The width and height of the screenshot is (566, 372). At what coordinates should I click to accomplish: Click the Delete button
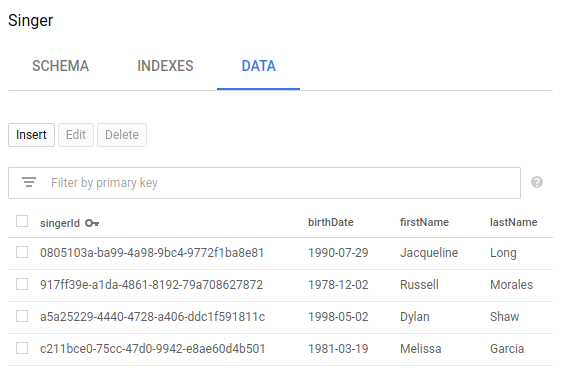pos(122,135)
